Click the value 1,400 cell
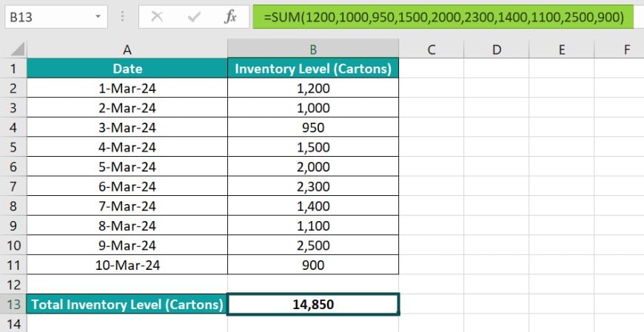The image size is (644, 332). point(313,206)
